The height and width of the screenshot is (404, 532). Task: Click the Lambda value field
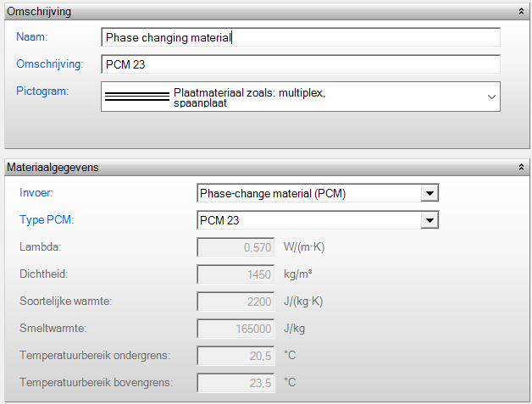[x=236, y=247]
